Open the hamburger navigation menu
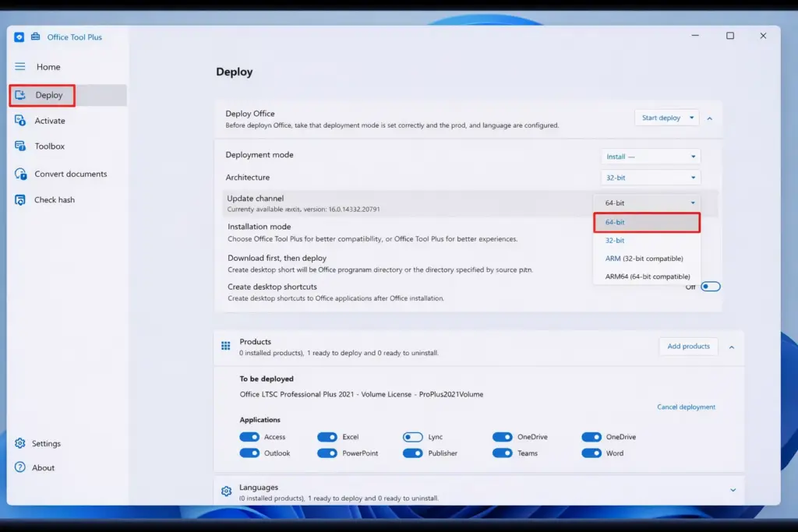 tap(20, 67)
